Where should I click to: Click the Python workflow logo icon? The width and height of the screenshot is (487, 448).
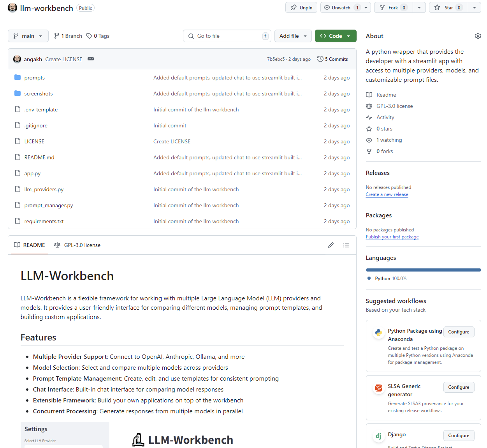[x=378, y=333]
